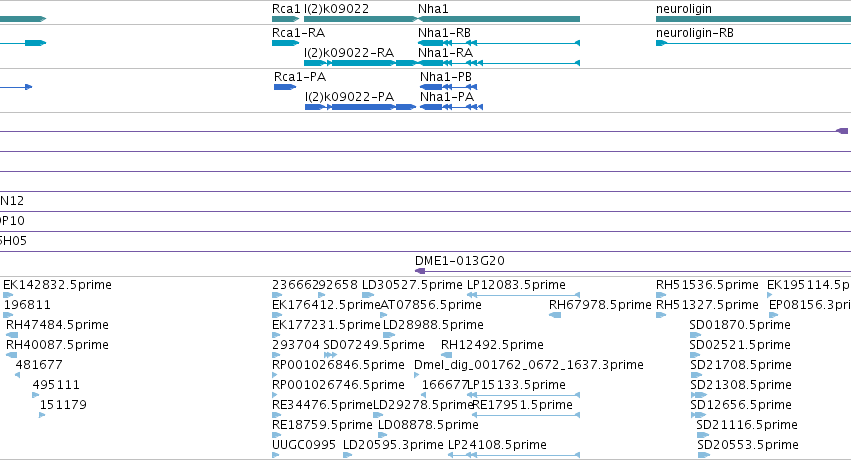Click the EK142832.5prime EST label
Screen dimensions: 851x460
point(57,285)
